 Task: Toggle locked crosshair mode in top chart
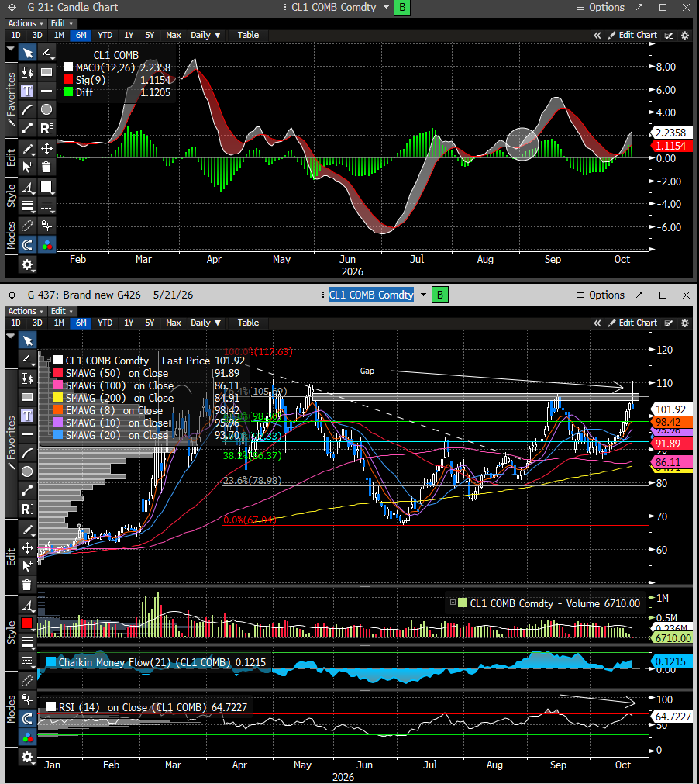tap(46, 226)
